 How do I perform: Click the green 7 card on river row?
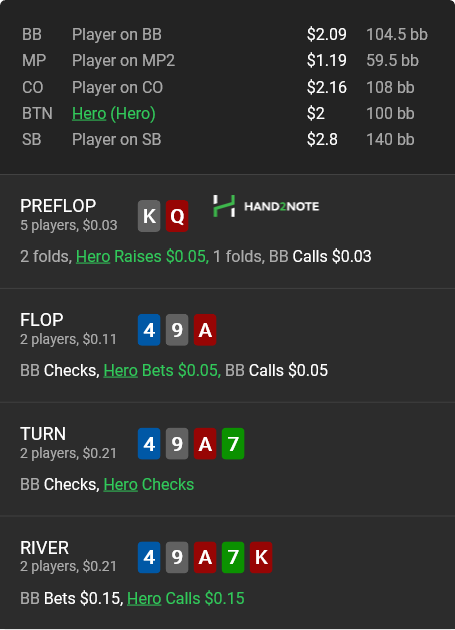[x=233, y=558]
